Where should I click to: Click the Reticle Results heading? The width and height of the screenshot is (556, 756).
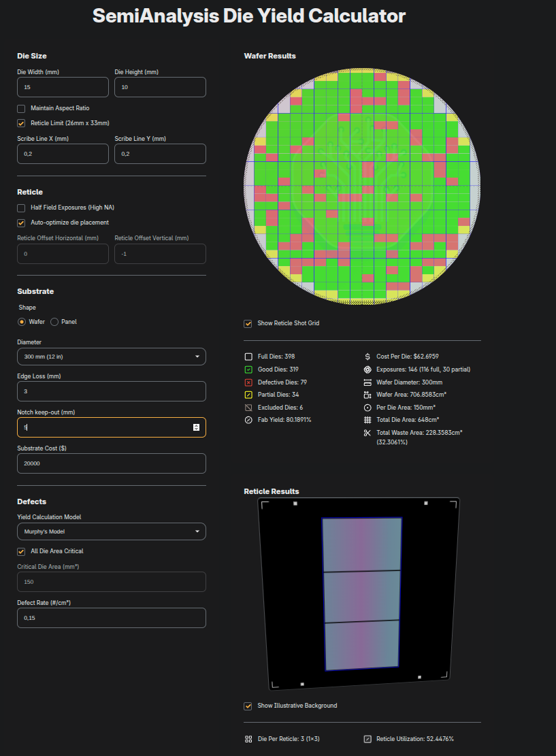coord(272,492)
